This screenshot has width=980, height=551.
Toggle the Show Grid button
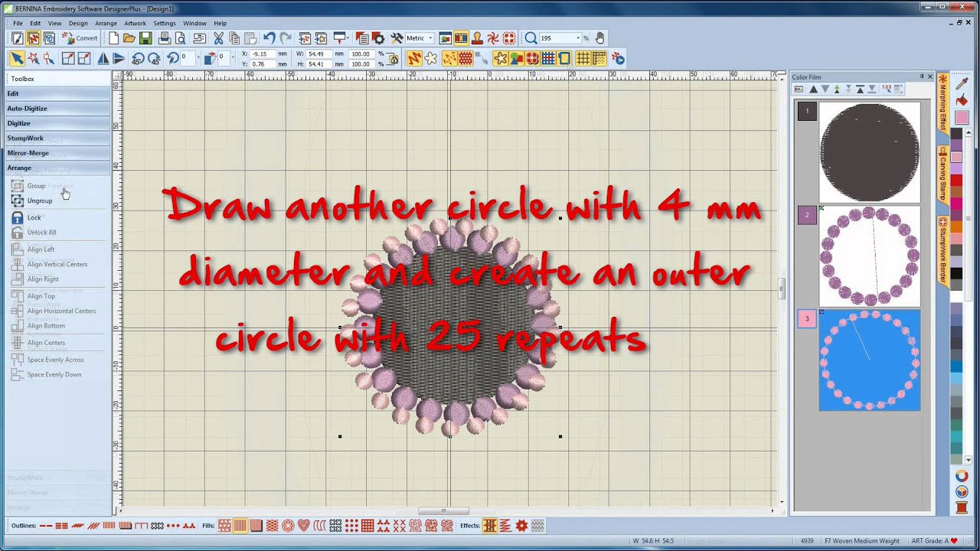tap(583, 58)
